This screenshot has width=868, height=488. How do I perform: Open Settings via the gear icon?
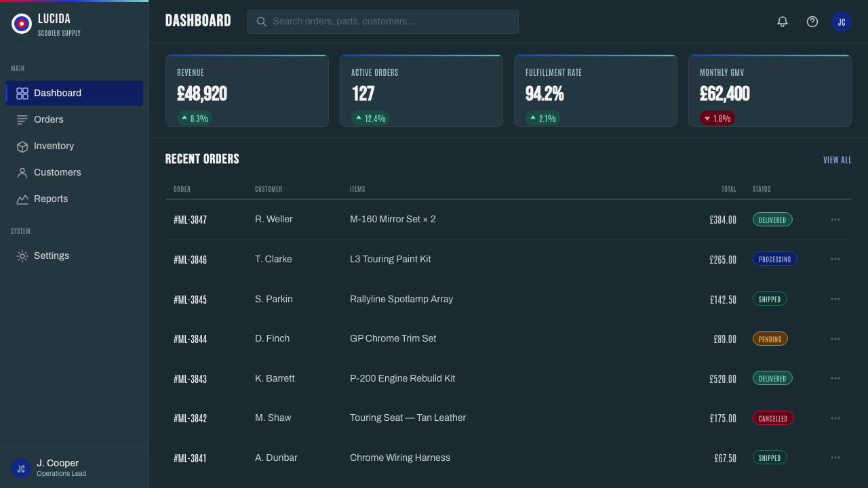coord(22,256)
